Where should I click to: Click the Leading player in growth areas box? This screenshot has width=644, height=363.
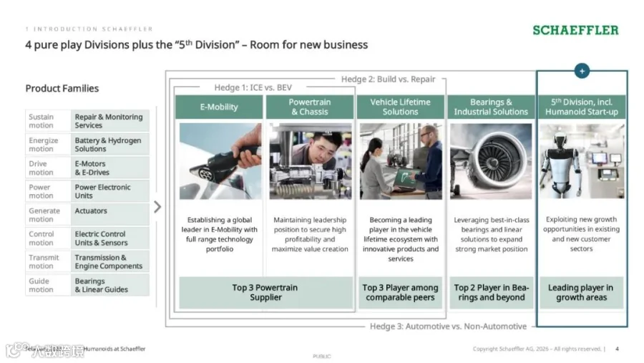point(581,293)
